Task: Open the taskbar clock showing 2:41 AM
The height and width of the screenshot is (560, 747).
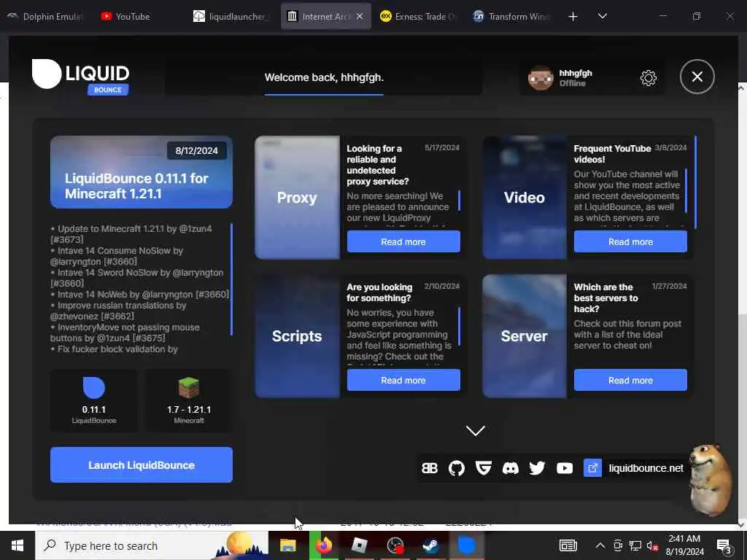Action: 684,545
